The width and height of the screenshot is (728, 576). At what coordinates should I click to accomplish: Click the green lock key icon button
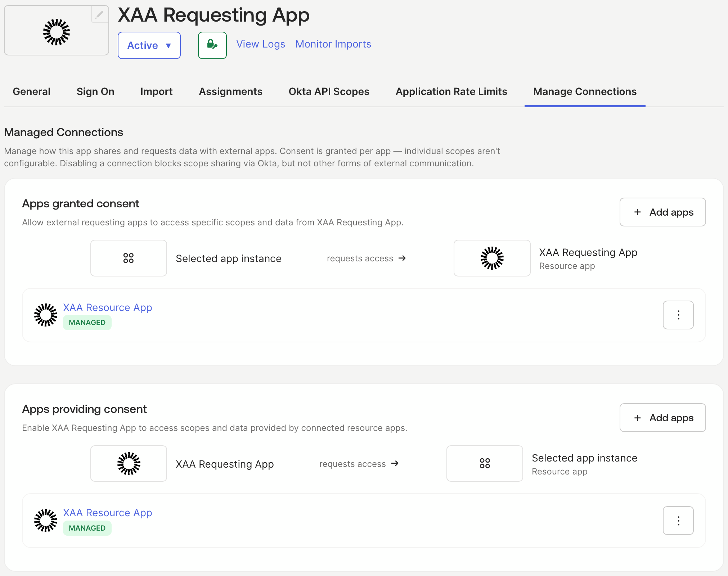212,45
